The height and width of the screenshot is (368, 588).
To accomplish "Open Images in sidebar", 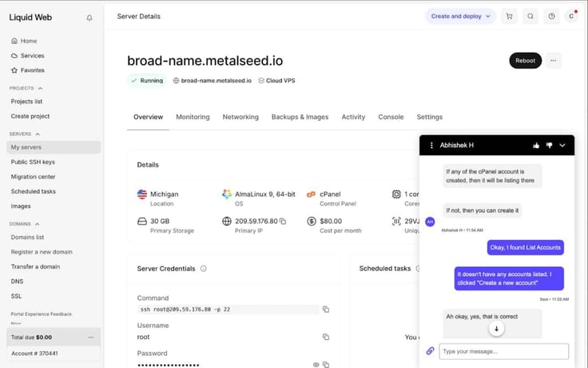I will (x=21, y=206).
